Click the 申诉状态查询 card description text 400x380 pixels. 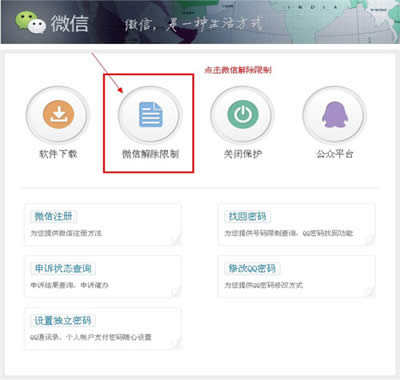69,285
